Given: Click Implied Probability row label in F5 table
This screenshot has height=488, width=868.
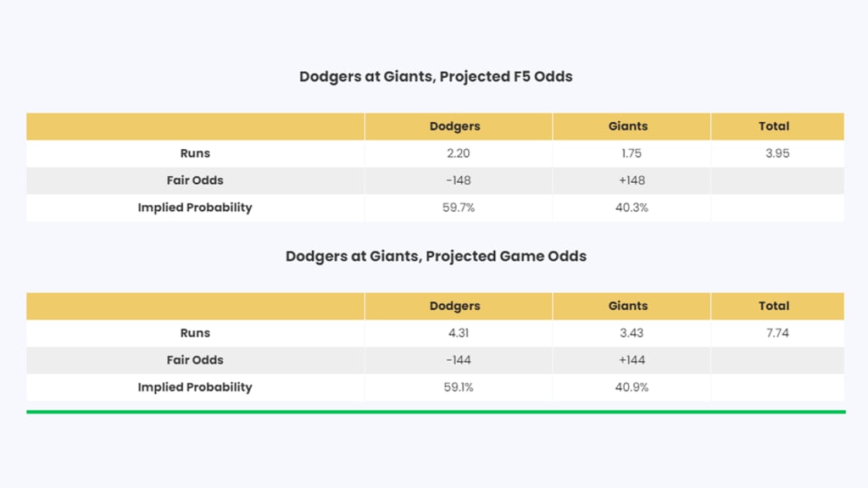Looking at the screenshot, I should click(195, 208).
